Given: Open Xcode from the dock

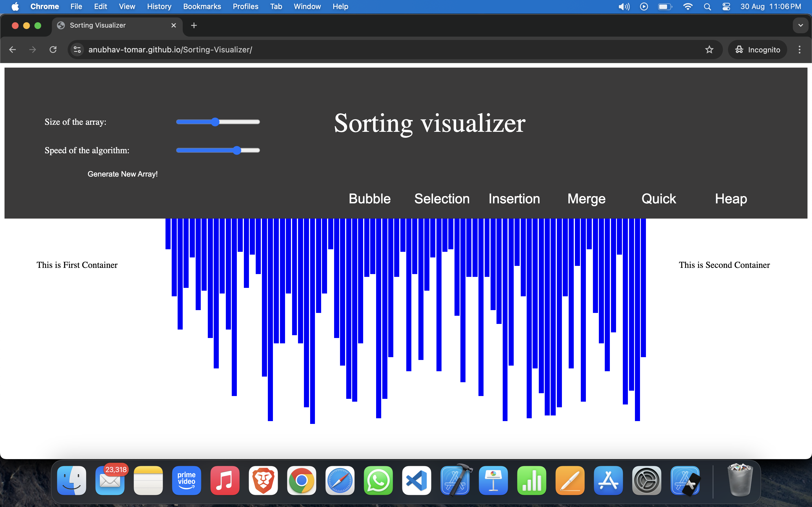Looking at the screenshot, I should pyautogui.click(x=455, y=481).
